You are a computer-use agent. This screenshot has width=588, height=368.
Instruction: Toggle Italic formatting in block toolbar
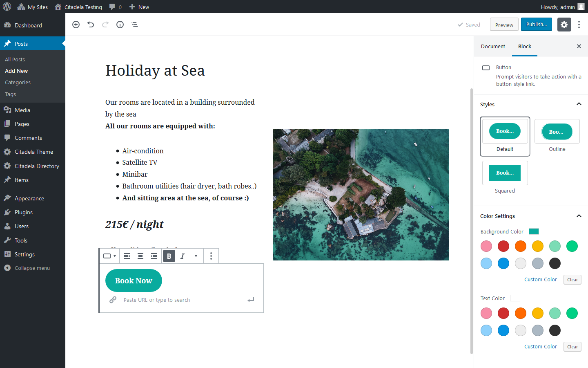pos(183,256)
